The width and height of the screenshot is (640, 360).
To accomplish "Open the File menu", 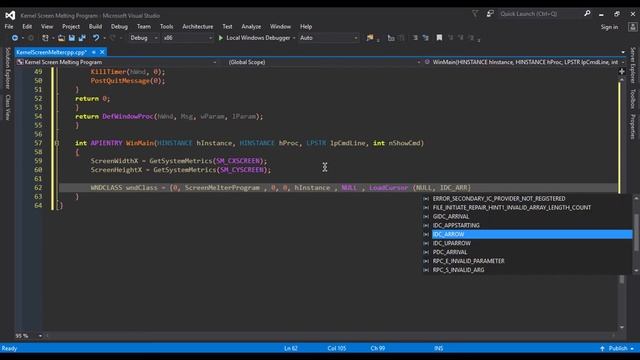I will pos(9,27).
